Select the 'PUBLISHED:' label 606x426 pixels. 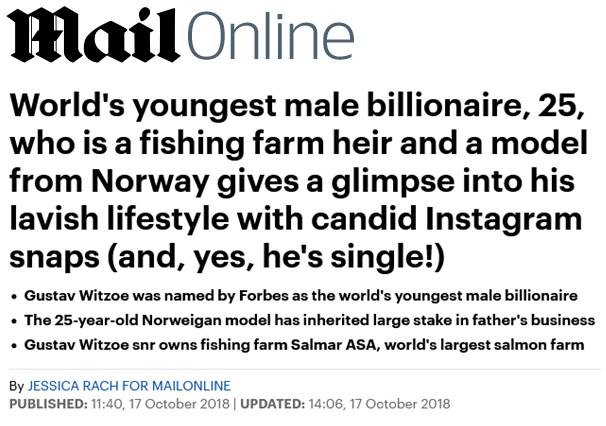(x=44, y=404)
